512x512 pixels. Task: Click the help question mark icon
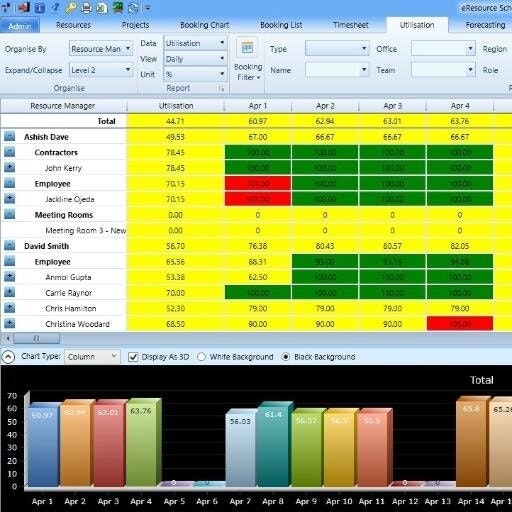[x=55, y=7]
